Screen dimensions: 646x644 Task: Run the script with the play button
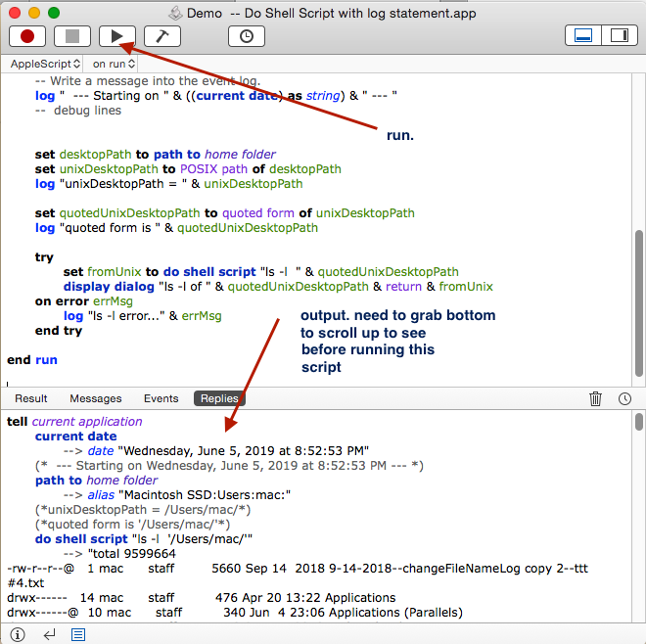point(117,36)
